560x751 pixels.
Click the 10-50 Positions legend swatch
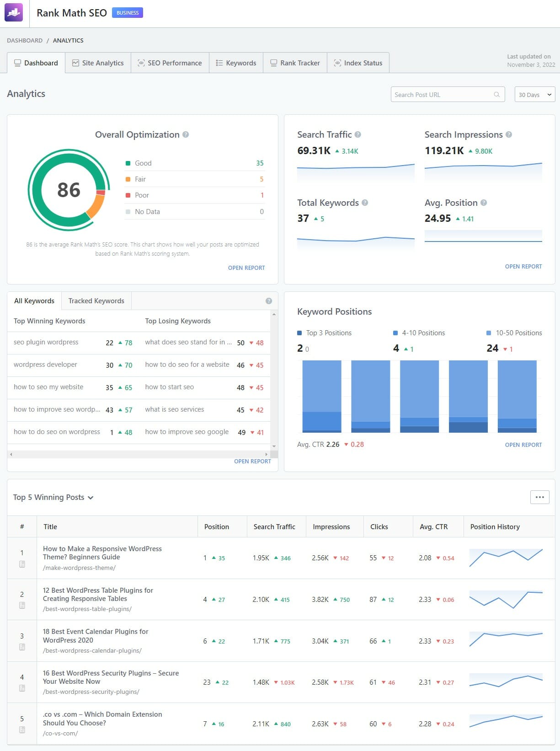pos(489,333)
